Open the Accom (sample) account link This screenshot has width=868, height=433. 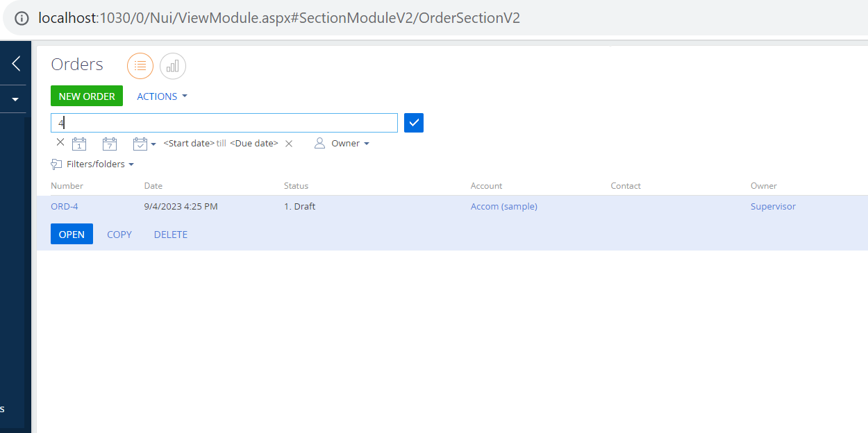503,206
